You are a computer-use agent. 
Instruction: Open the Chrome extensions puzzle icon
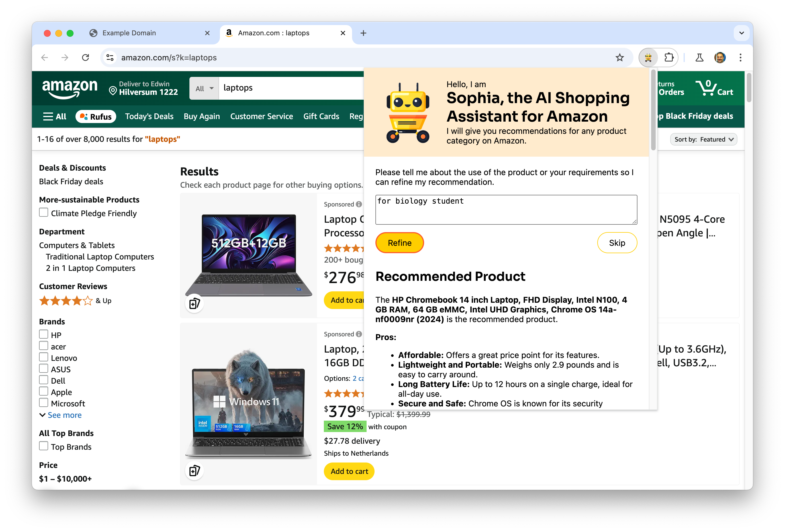click(669, 58)
